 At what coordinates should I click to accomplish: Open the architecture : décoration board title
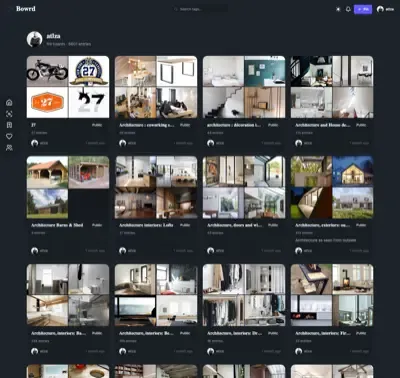(234, 125)
